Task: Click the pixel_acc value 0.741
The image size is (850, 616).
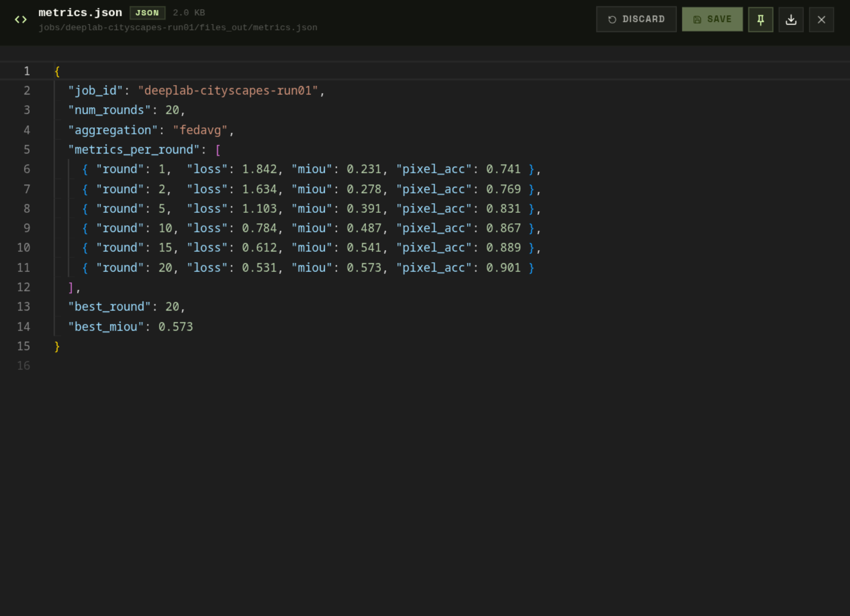Action: (x=504, y=169)
